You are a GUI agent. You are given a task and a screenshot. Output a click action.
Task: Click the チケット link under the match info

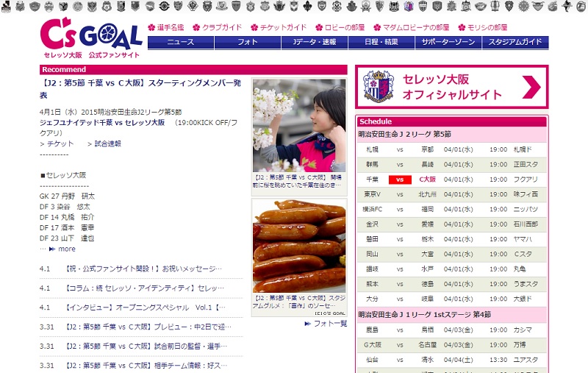(x=60, y=143)
